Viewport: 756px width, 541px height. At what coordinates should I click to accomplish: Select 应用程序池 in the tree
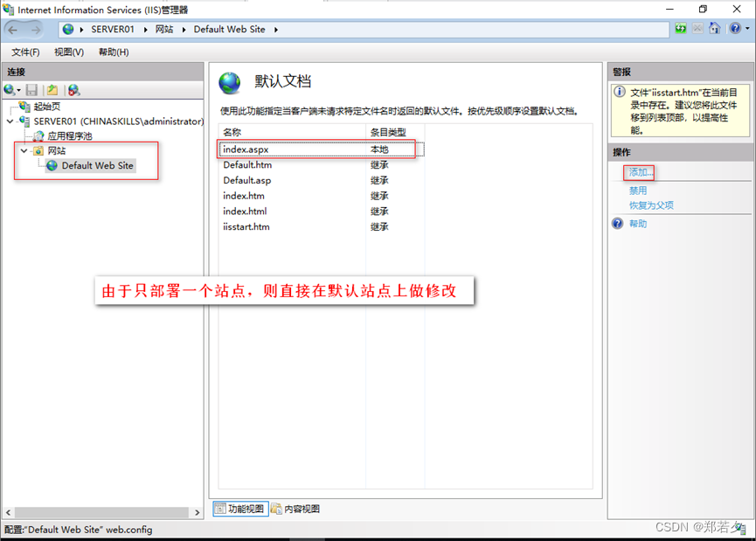(x=70, y=136)
